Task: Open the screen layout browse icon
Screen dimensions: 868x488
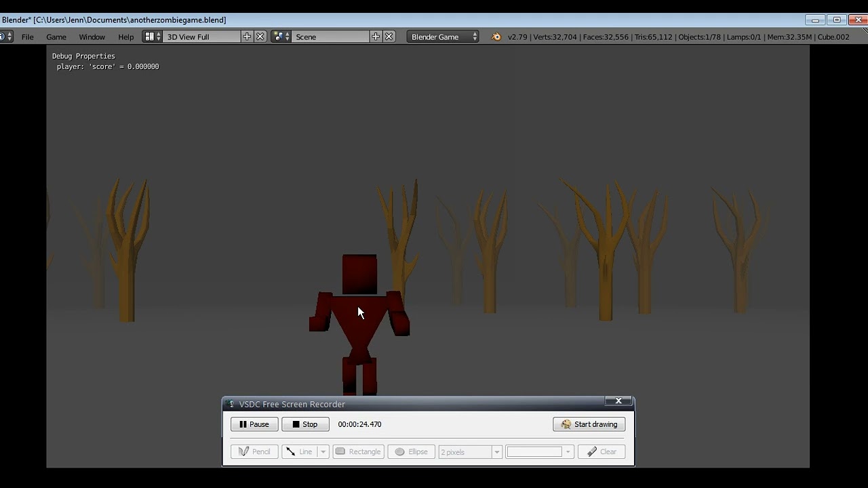Action: click(153, 37)
